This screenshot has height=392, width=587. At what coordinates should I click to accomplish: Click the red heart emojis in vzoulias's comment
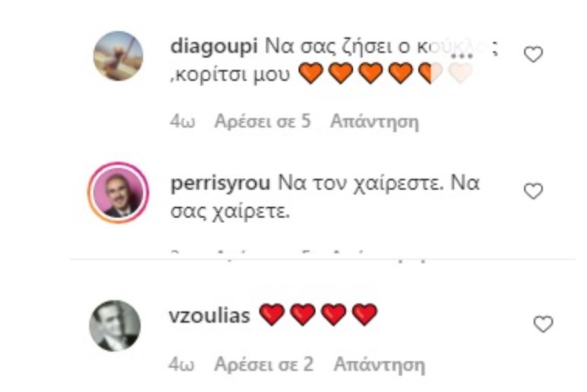318,315
